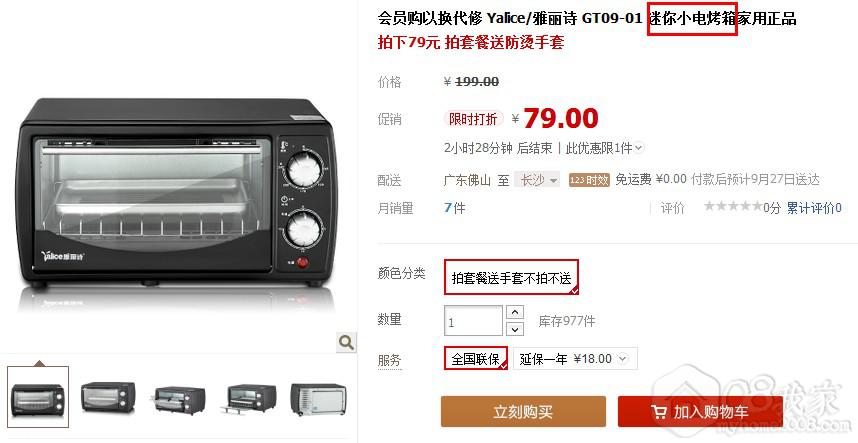Click the five-star rating icons
Viewport: 858px width, 443px height.
pos(733,207)
